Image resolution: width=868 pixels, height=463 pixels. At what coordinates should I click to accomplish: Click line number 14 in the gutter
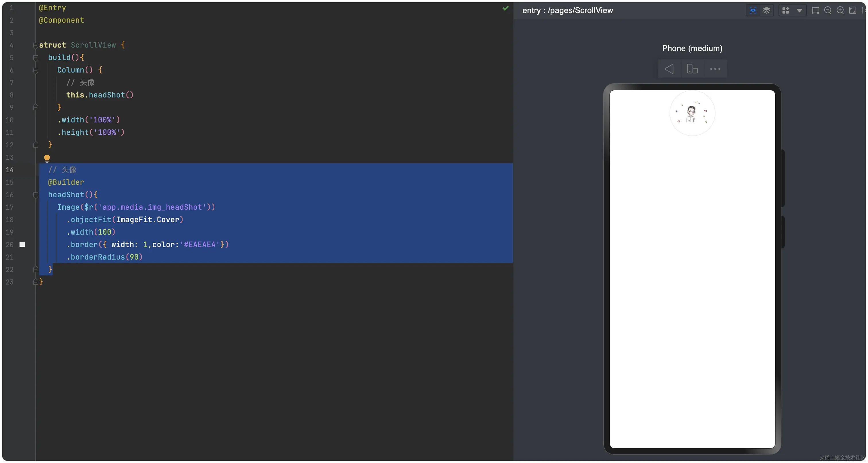click(9, 170)
